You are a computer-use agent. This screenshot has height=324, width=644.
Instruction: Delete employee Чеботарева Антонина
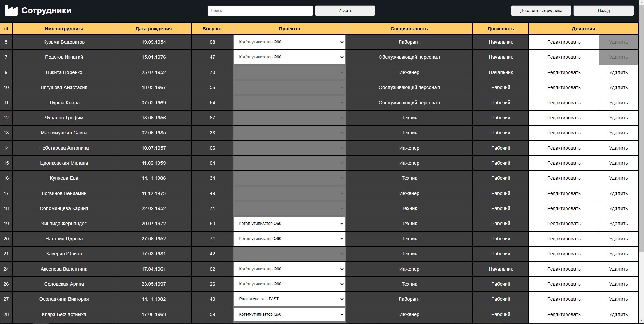click(x=618, y=148)
